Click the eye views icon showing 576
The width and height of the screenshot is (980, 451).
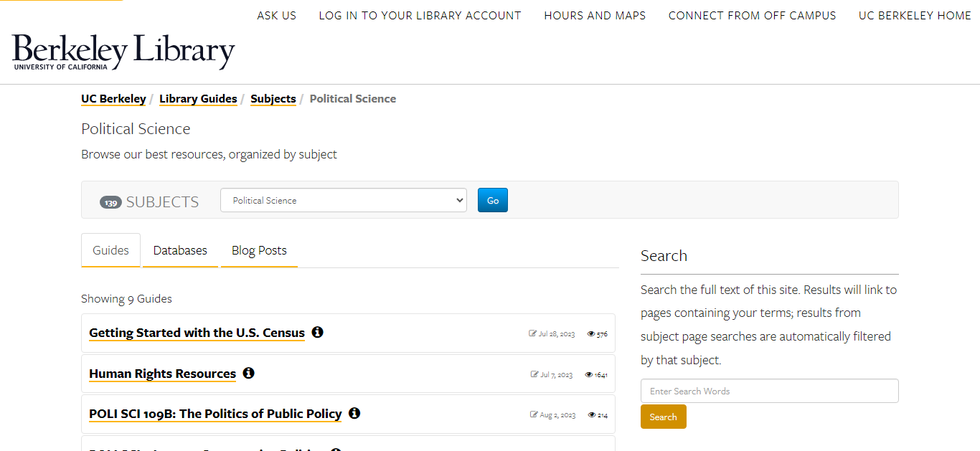pyautogui.click(x=591, y=333)
